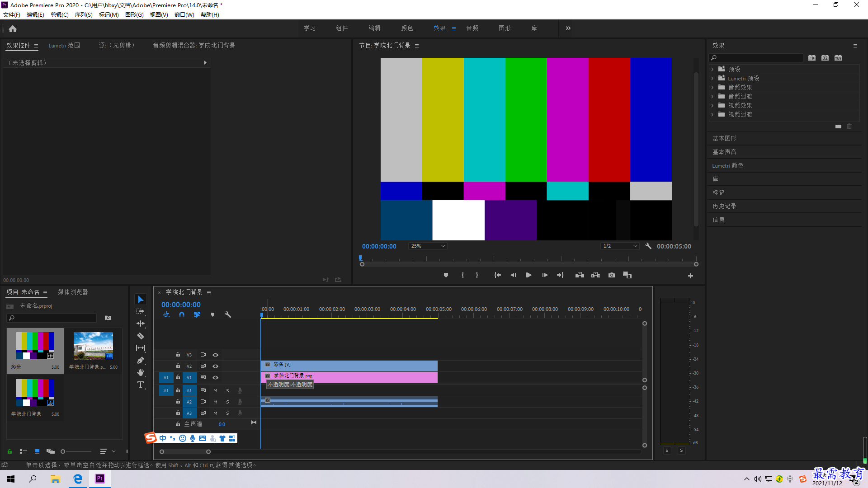This screenshot has width=868, height=488.
Task: Step back one frame
Action: tap(513, 275)
